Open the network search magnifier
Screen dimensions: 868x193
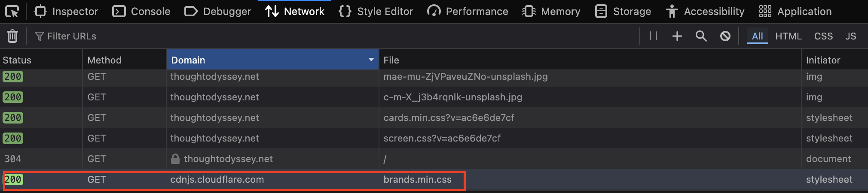[701, 36]
